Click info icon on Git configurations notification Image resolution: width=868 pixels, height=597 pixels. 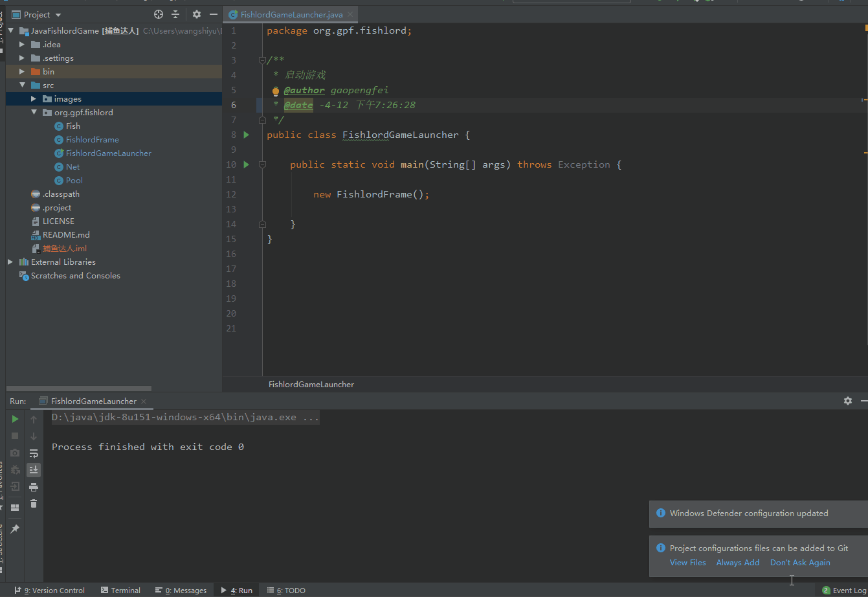tap(661, 548)
